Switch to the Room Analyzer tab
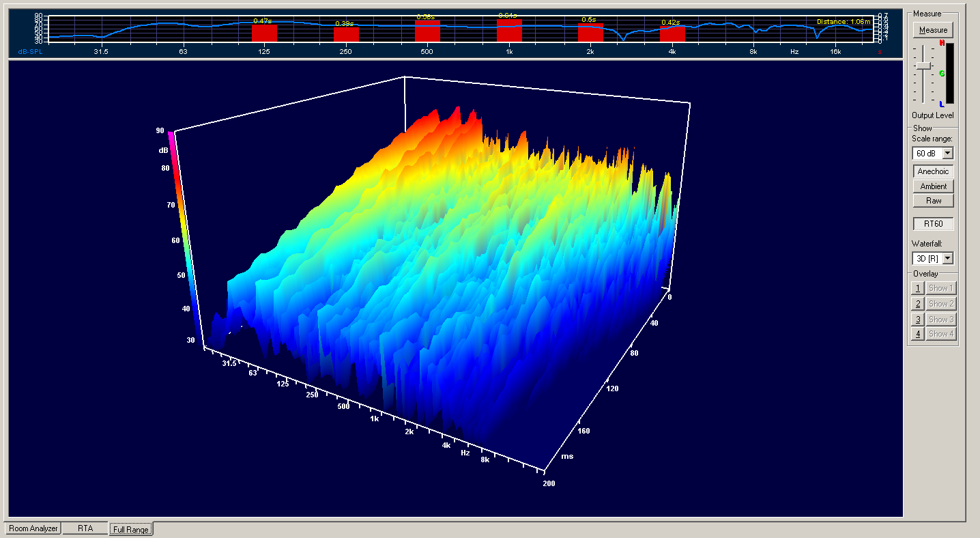 click(31, 528)
